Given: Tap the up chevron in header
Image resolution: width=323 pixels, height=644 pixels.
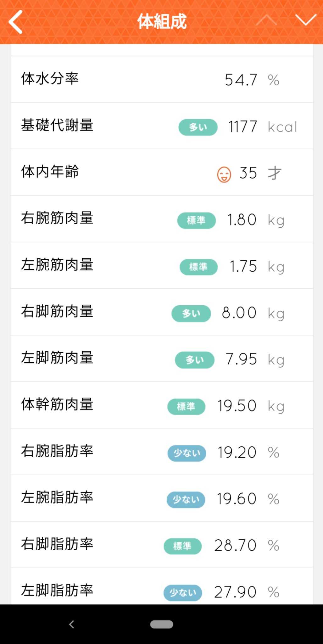Looking at the screenshot, I should click(266, 20).
